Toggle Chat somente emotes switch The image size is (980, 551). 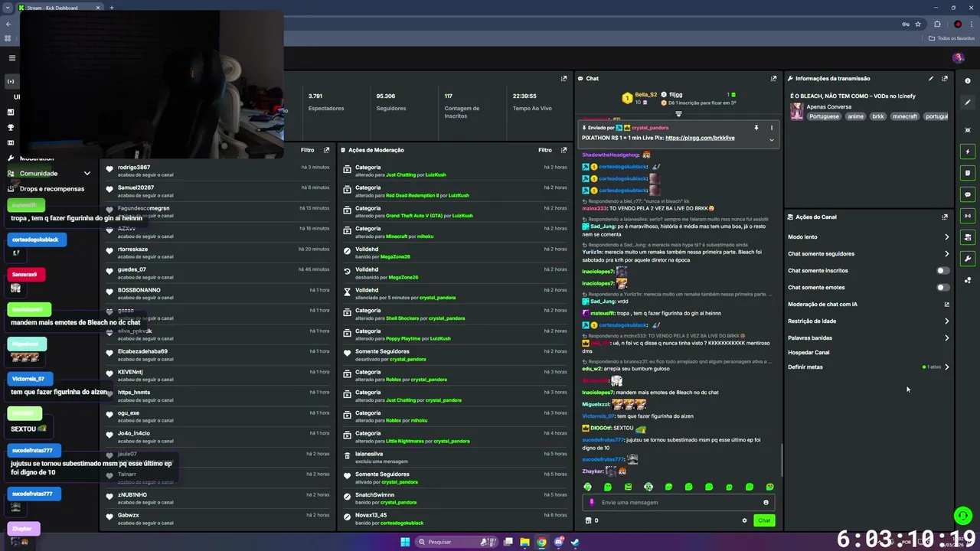[x=943, y=287]
